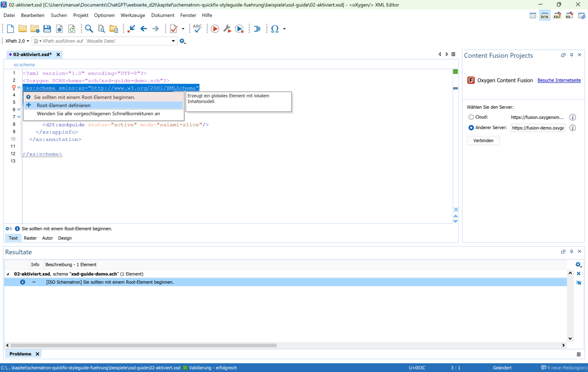Open the XPath 2.0 version dropdown

(17, 41)
